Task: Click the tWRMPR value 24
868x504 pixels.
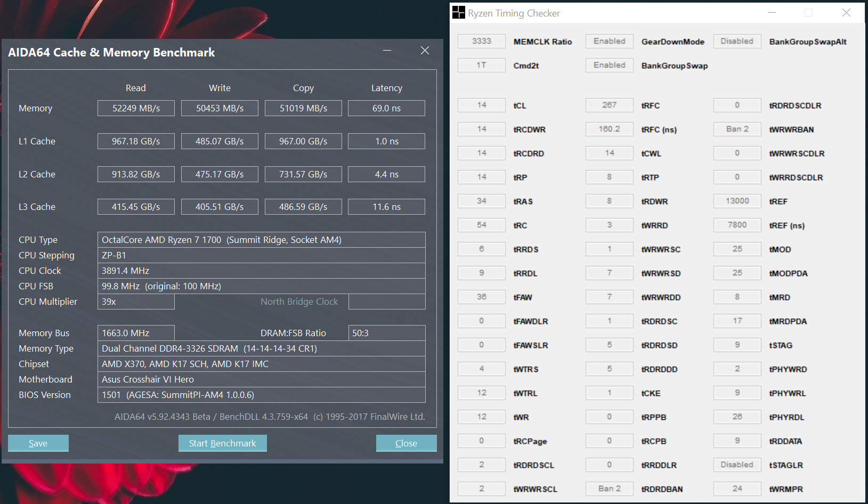Action: tap(737, 489)
